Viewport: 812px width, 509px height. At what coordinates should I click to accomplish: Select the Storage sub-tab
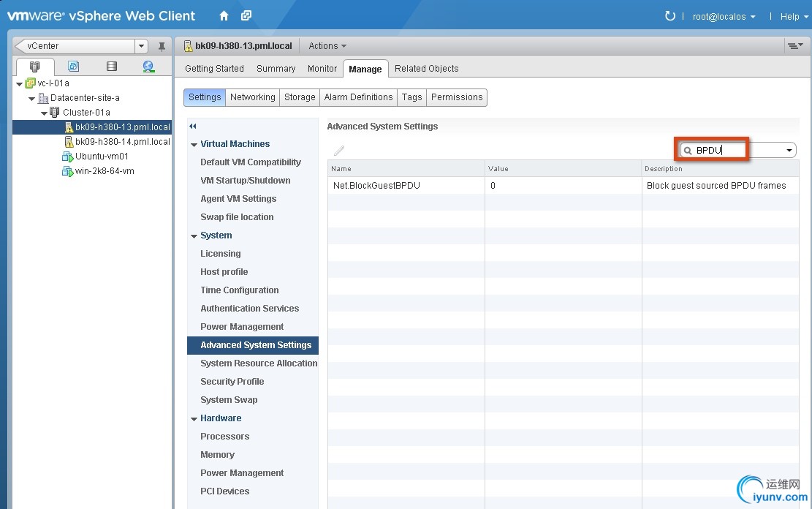point(300,97)
